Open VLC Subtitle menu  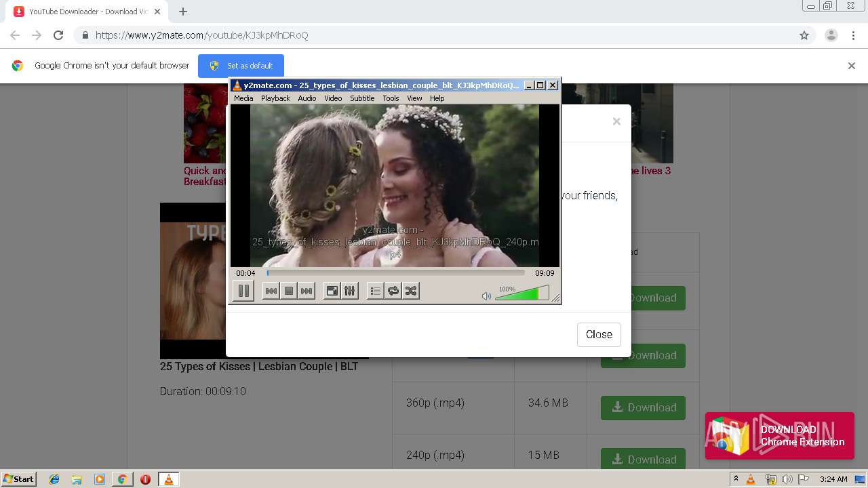tap(362, 98)
